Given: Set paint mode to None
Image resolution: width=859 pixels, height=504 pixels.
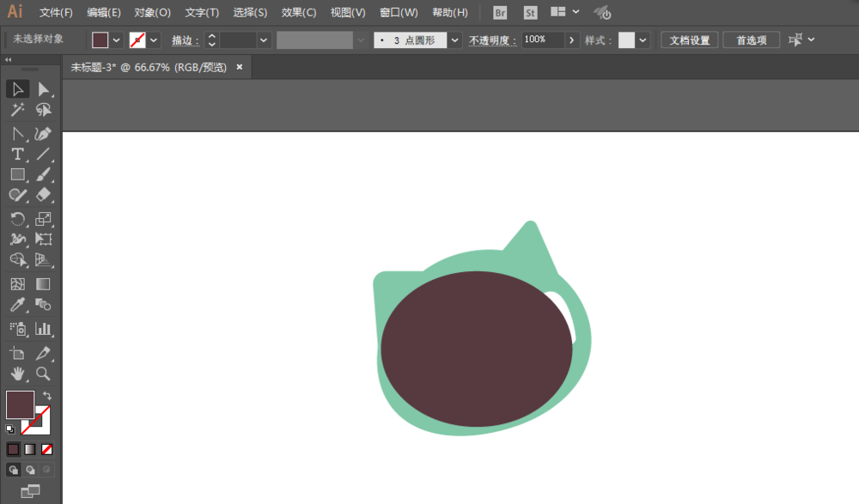Looking at the screenshot, I should [x=47, y=450].
